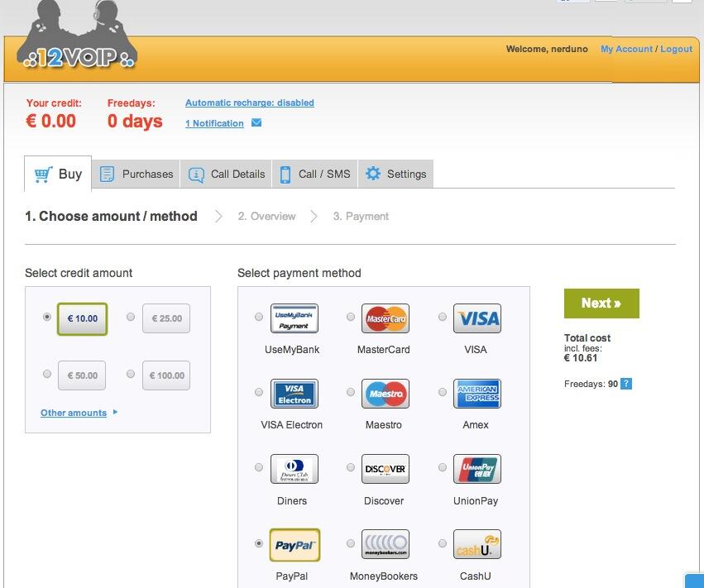
Task: Select the Maestro radio button
Action: click(x=351, y=392)
